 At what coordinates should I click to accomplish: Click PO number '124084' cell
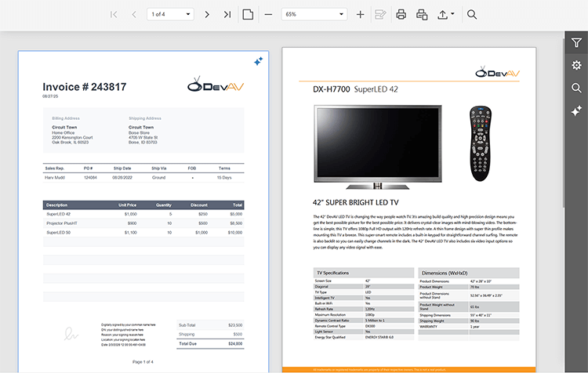(x=90, y=178)
